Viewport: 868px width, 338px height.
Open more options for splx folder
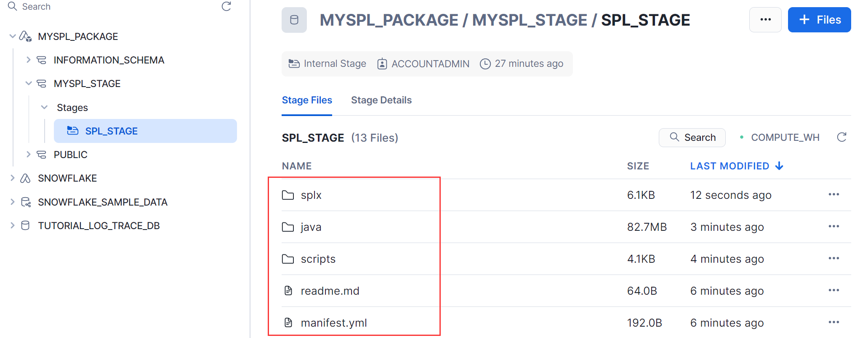(833, 195)
